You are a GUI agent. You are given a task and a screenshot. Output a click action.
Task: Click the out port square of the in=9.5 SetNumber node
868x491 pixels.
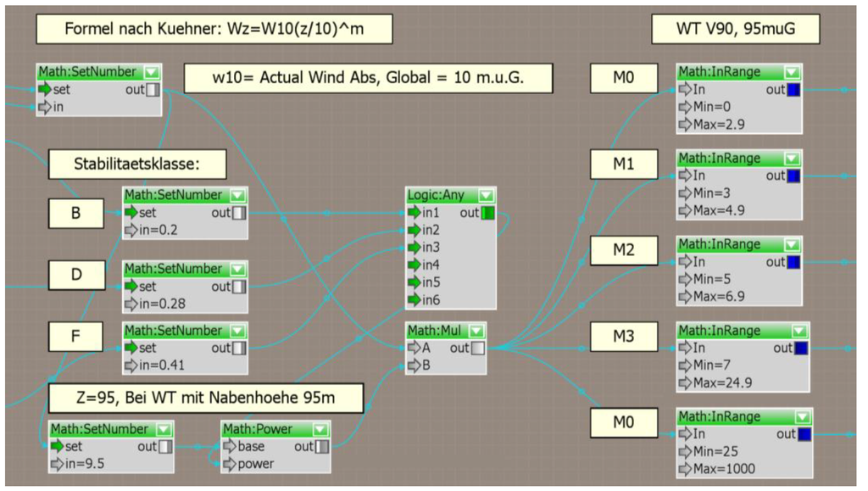point(165,446)
